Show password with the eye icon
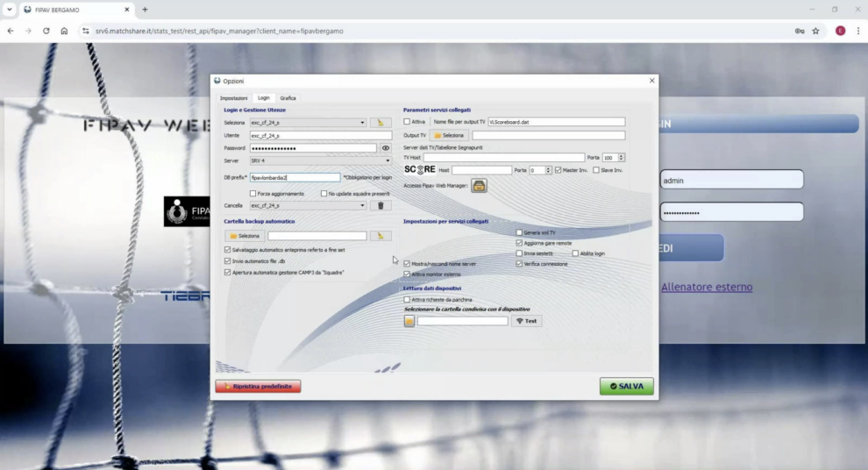 [385, 148]
